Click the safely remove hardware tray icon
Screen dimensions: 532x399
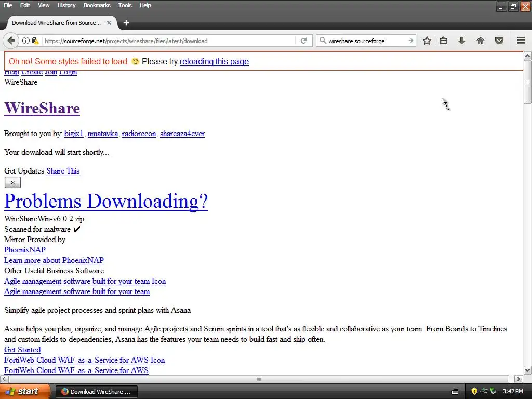click(494, 391)
